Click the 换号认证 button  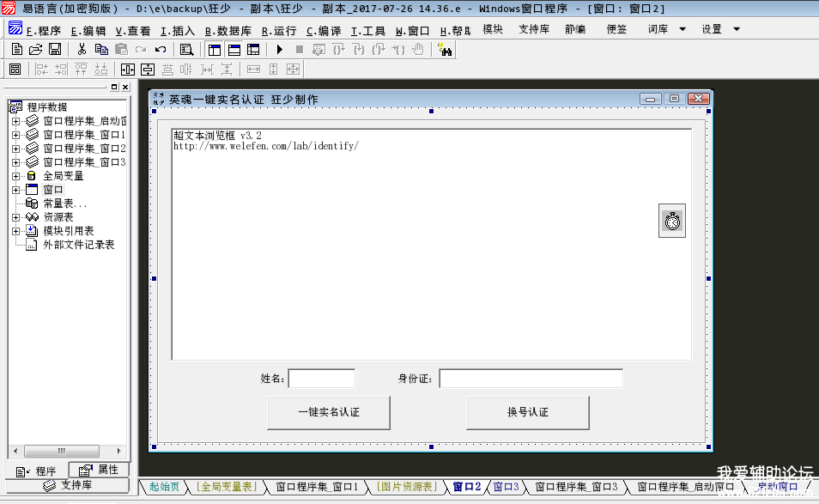[527, 412]
